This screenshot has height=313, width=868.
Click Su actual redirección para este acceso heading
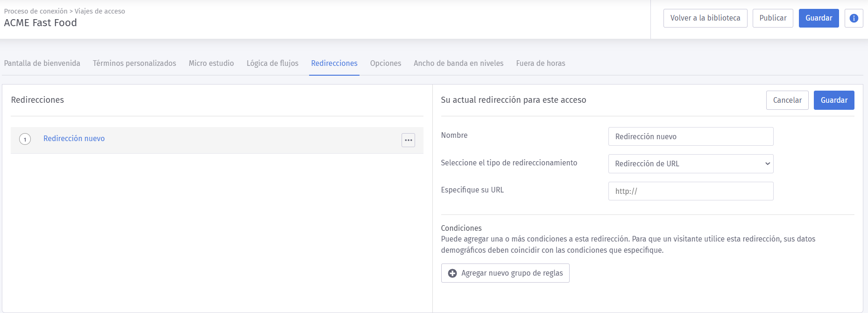(514, 100)
